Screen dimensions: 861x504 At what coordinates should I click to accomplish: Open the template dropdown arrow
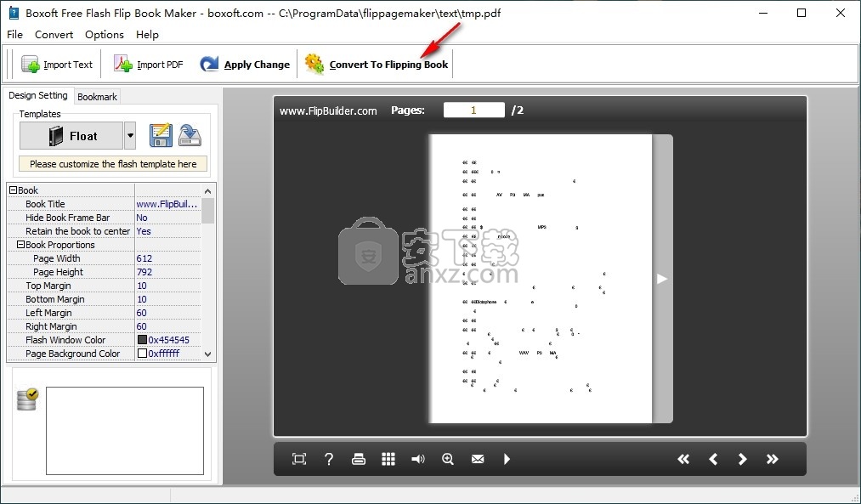(130, 136)
